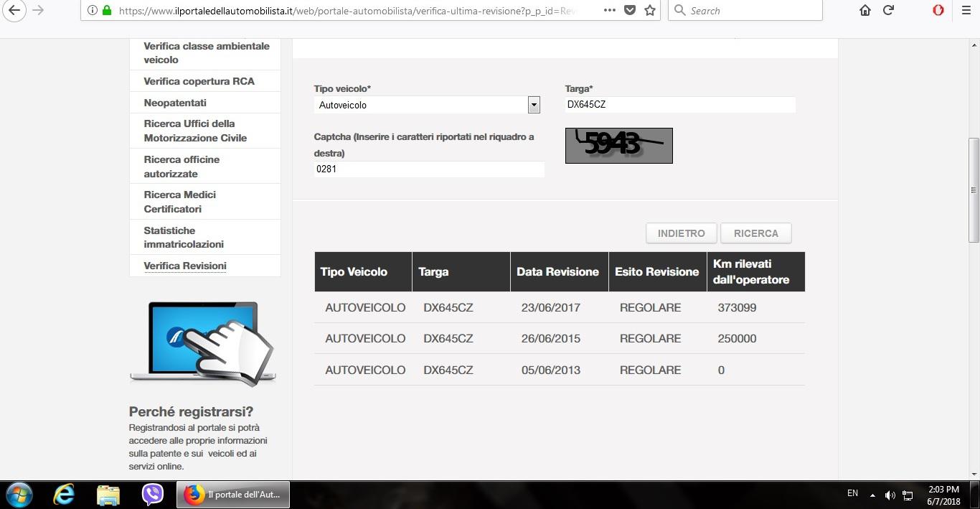This screenshot has width=980, height=509.
Task: Click the Opera extension icon in toolbar
Action: click(938, 10)
